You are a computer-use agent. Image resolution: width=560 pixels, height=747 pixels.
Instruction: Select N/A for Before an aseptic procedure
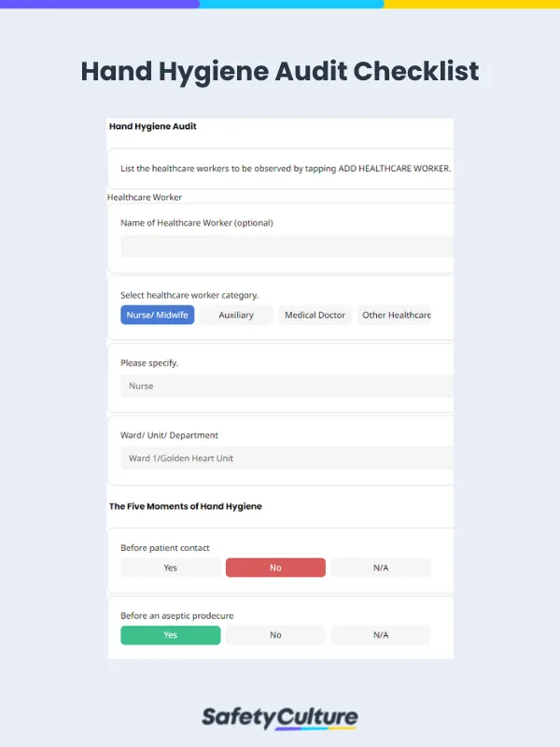click(381, 635)
